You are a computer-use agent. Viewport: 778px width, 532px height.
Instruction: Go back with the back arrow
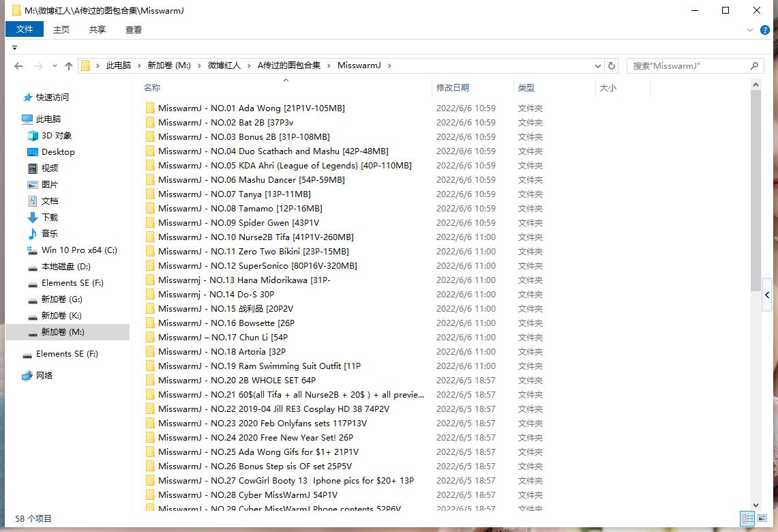pyautogui.click(x=18, y=65)
